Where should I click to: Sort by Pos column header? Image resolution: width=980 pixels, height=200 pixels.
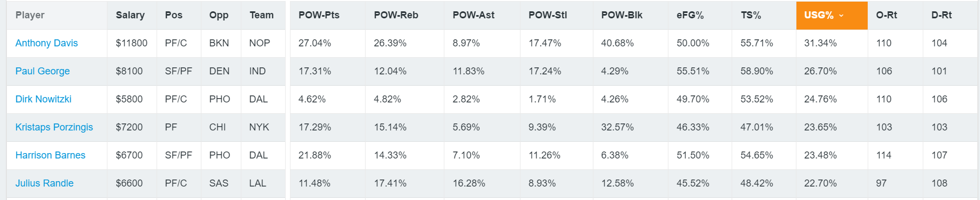173,15
